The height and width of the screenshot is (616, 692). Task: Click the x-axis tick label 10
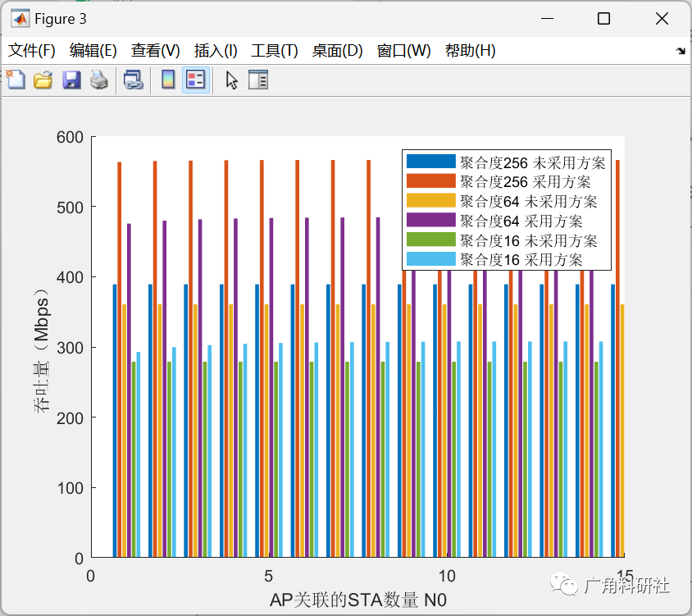[x=447, y=576]
